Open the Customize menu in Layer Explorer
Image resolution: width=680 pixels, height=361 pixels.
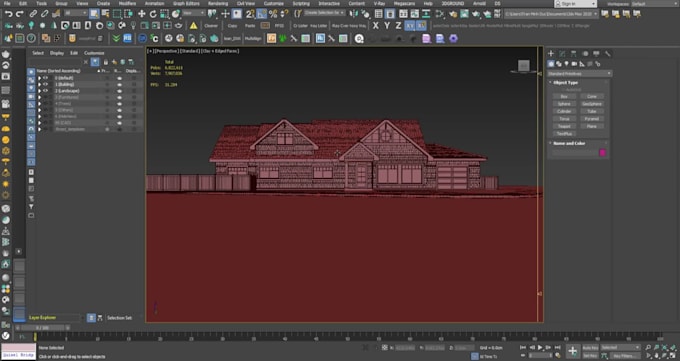click(94, 53)
